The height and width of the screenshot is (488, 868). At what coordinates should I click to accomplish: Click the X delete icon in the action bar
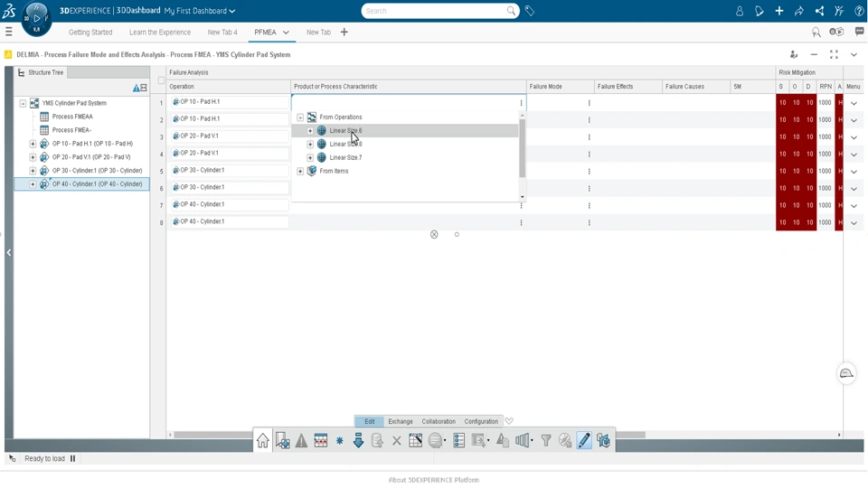coord(396,441)
